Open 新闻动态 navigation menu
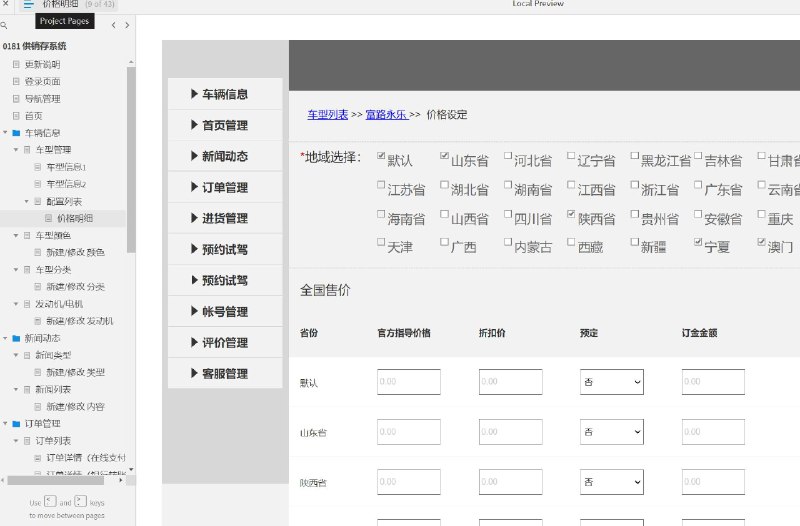Screen dimensions: 800x526 tap(224, 156)
